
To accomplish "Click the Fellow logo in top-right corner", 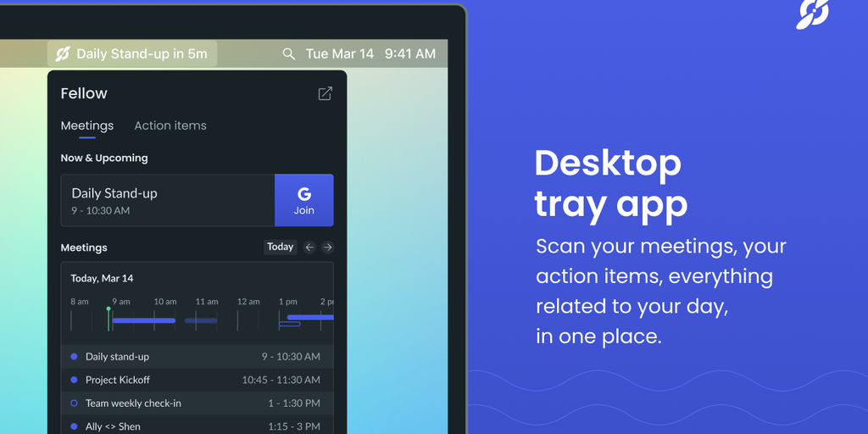I will [x=813, y=14].
